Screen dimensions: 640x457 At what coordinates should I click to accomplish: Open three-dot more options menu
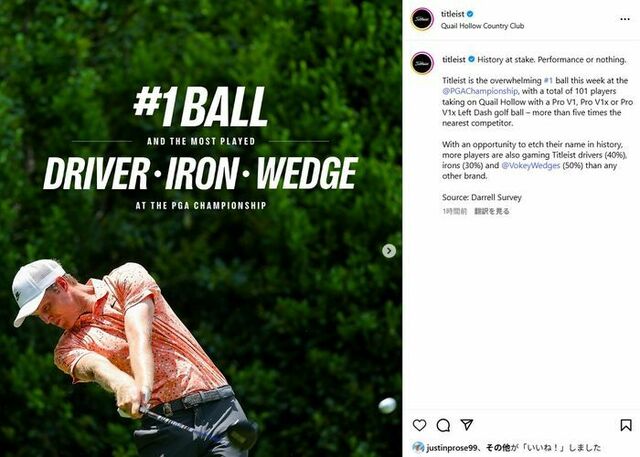point(625,19)
